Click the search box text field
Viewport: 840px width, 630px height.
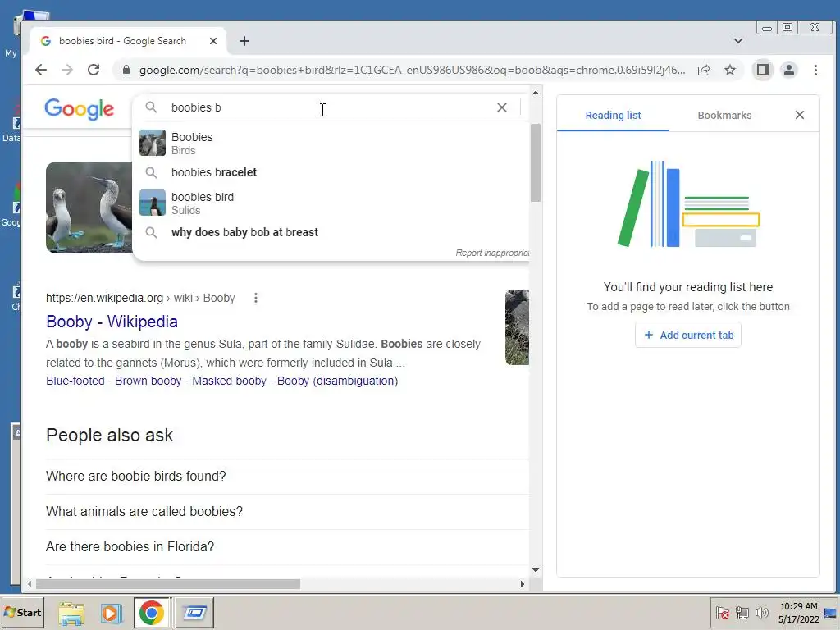326,107
